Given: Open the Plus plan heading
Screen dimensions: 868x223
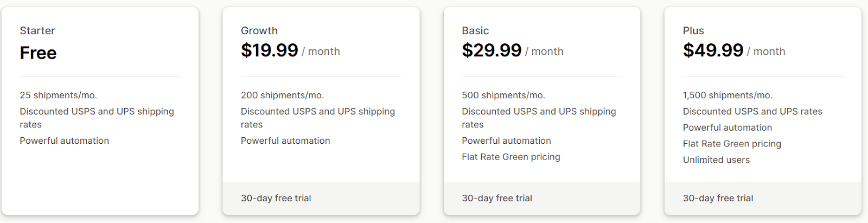Looking at the screenshot, I should [x=693, y=31].
